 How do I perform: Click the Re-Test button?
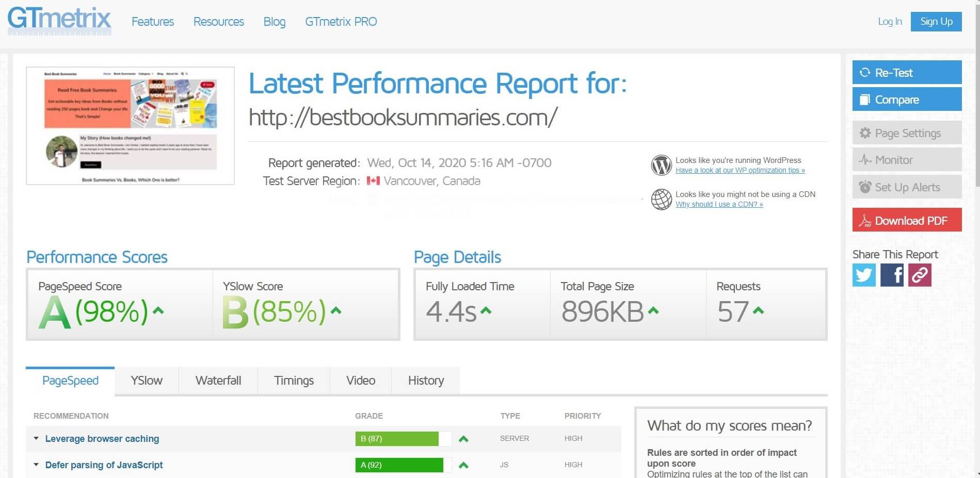point(907,73)
